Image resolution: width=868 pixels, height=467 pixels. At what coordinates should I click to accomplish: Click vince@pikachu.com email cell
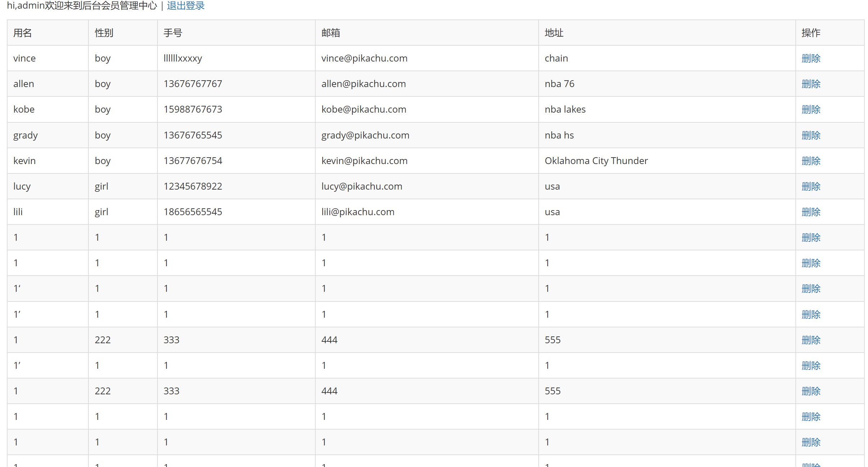(364, 58)
